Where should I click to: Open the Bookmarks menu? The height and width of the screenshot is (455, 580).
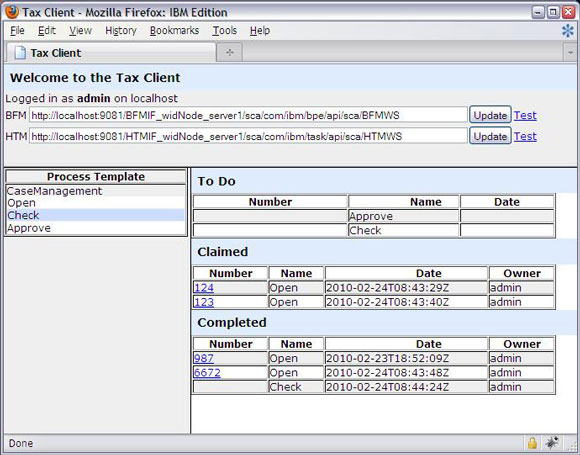pos(174,31)
